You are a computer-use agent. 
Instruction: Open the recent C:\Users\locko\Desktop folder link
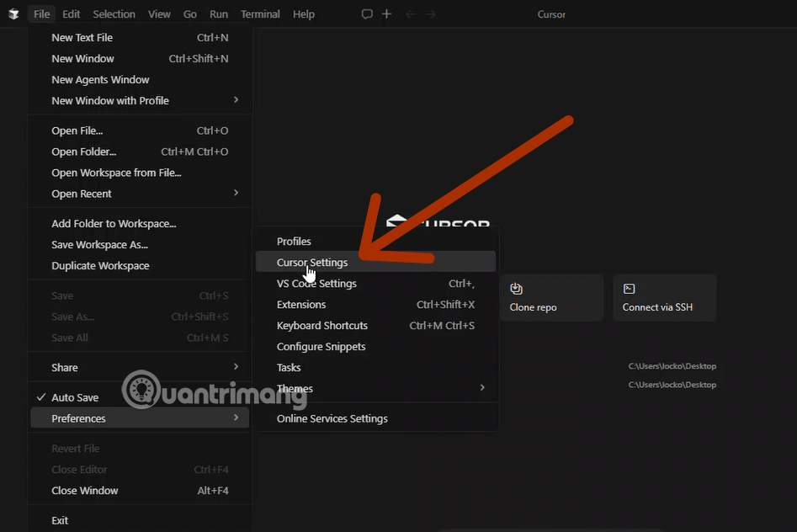[x=672, y=366]
